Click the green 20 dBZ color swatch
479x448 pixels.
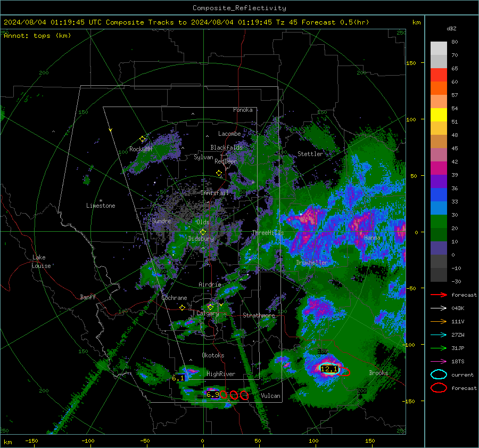[439, 221]
